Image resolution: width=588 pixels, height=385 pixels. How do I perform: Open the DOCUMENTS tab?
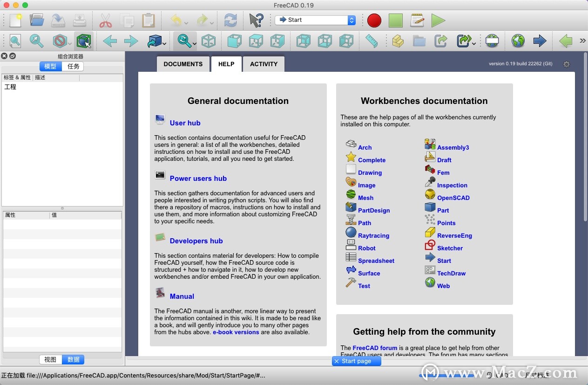tap(183, 64)
